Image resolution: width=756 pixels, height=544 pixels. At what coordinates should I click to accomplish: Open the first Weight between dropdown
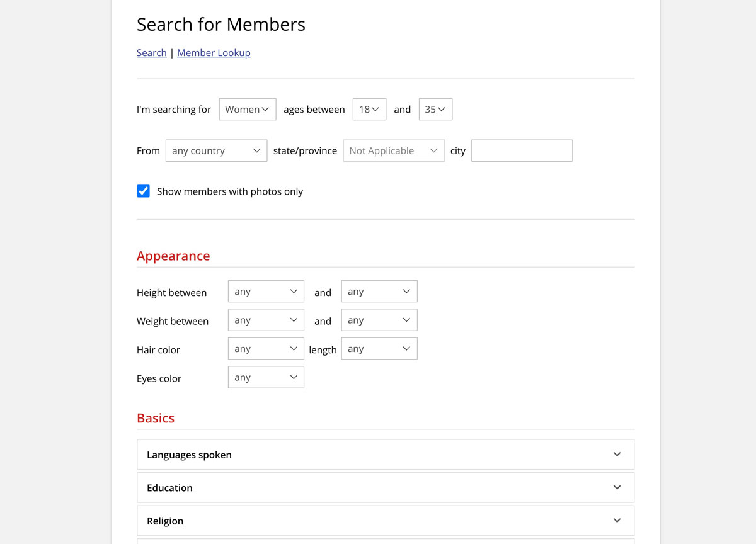(x=266, y=320)
